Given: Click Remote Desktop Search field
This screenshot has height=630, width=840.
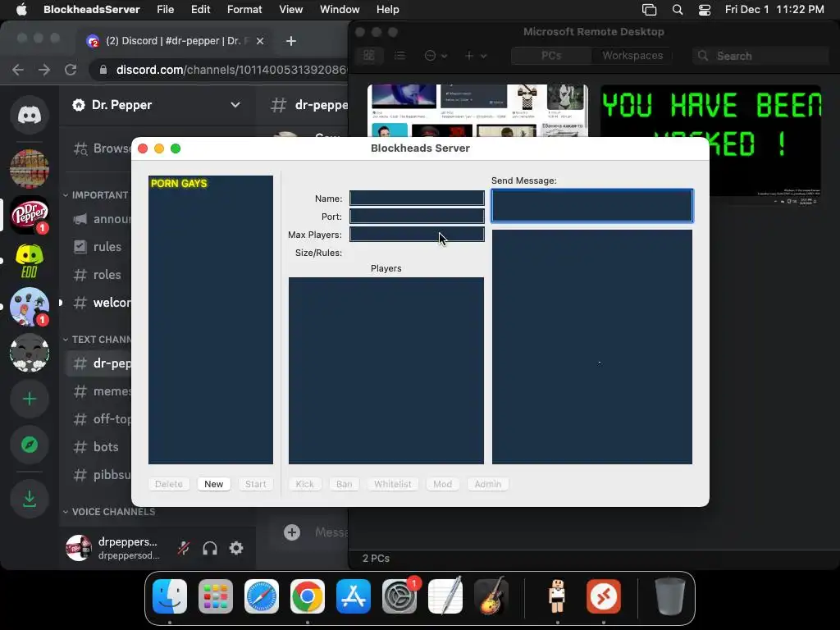Looking at the screenshot, I should point(760,56).
